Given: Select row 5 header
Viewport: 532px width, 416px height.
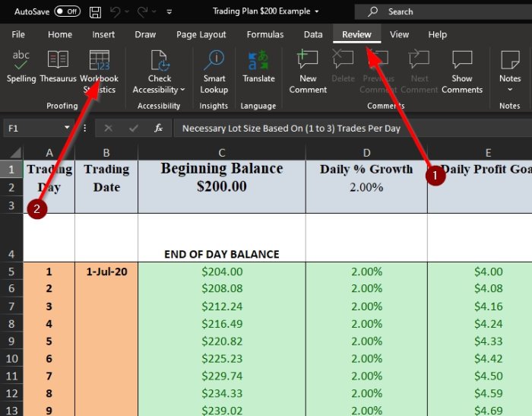Looking at the screenshot, I should [x=11, y=272].
